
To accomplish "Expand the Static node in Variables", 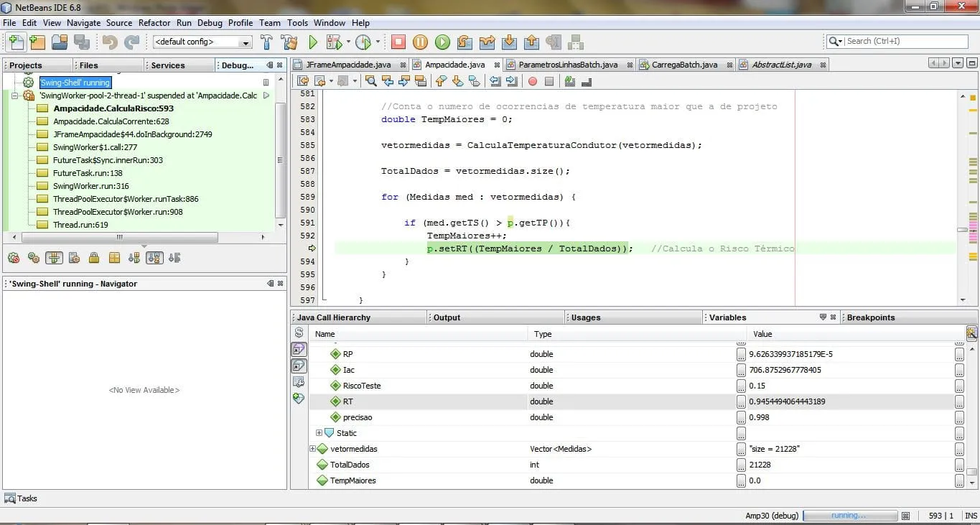I will pyautogui.click(x=319, y=433).
